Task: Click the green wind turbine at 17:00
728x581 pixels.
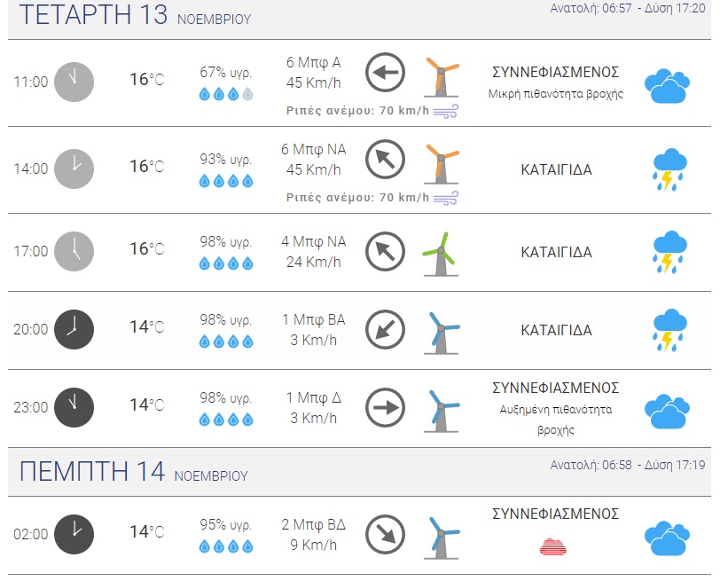Action: coord(441,252)
